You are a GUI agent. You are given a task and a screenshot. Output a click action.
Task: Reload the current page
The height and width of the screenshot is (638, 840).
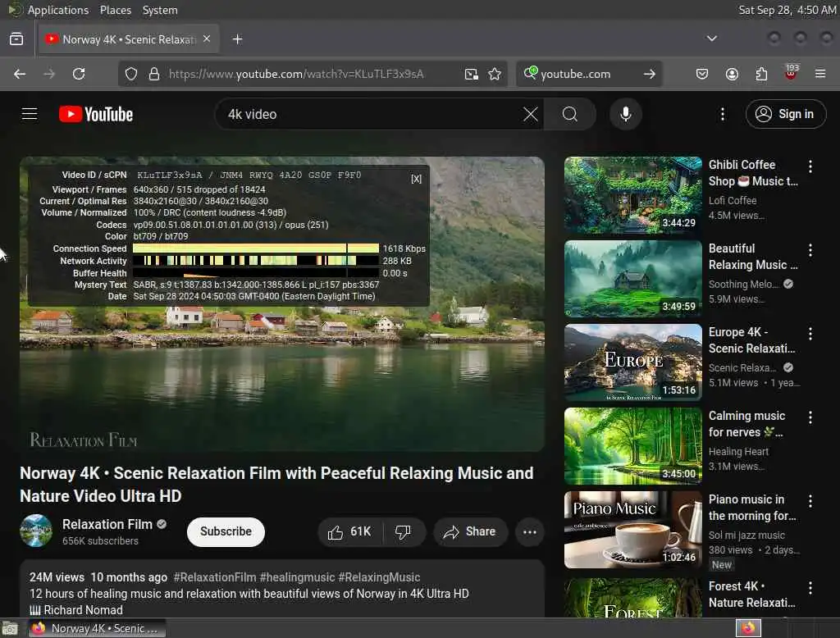(x=79, y=74)
